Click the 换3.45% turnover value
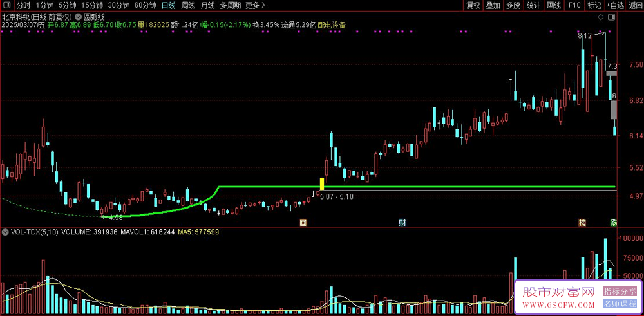Screen dimensions: 644x316 (x=266, y=25)
